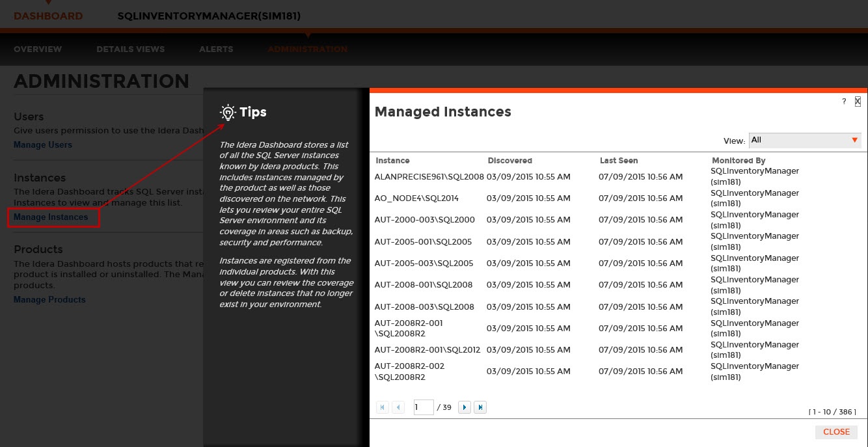
Task: Click the '1 - 10 / 386' record count
Action: click(x=832, y=412)
